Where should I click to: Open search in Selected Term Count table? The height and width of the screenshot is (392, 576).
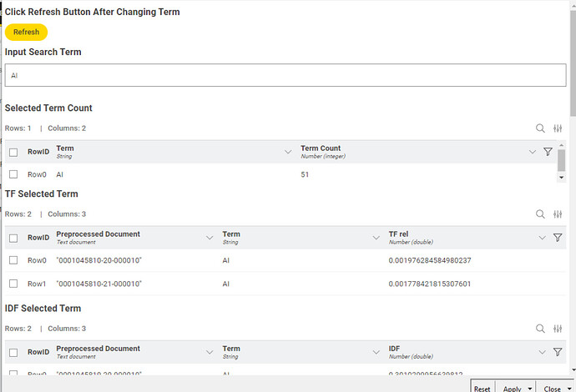(540, 128)
